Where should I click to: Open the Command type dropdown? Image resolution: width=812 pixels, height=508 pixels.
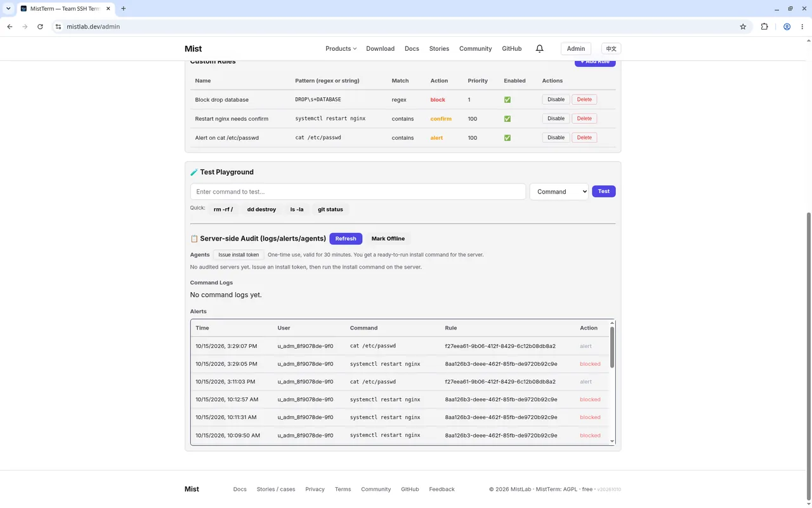559,191
